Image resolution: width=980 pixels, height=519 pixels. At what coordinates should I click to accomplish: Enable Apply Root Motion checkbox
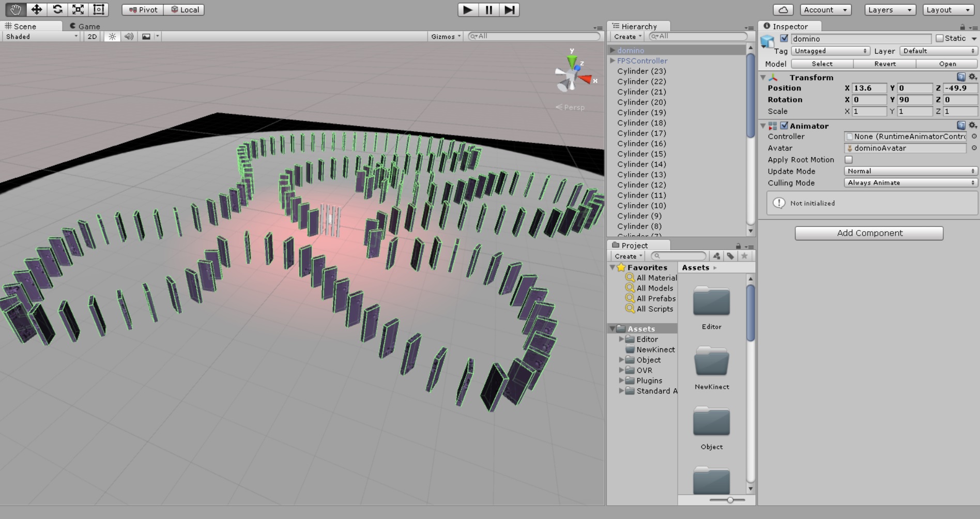coord(848,160)
